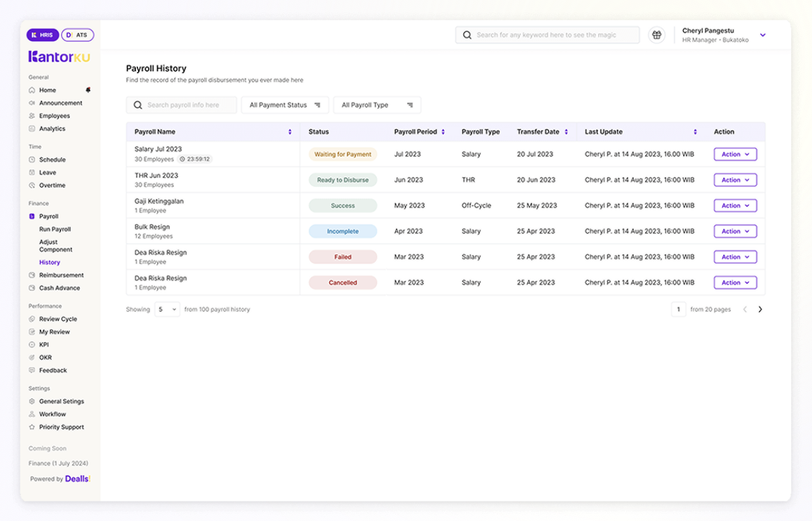
Task: Click the Off-Cycle payroll type cell
Action: pyautogui.click(x=475, y=205)
